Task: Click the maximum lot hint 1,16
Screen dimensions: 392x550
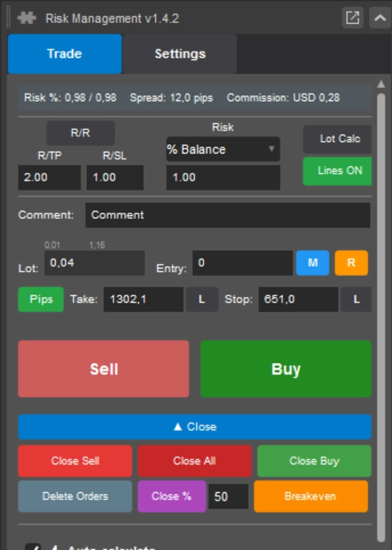Action: click(x=97, y=245)
